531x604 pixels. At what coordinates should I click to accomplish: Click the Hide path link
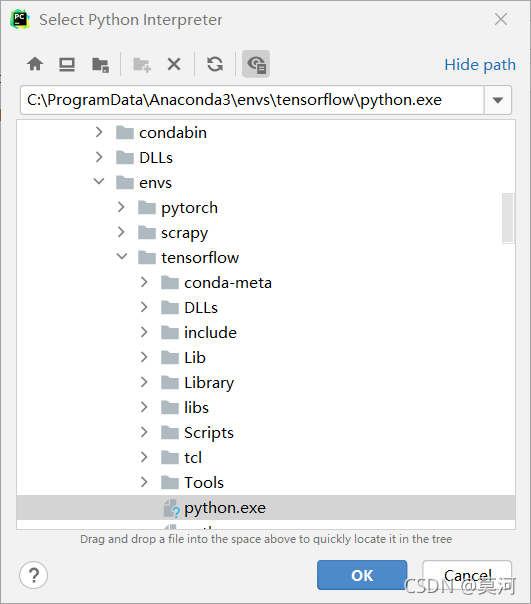coord(480,65)
